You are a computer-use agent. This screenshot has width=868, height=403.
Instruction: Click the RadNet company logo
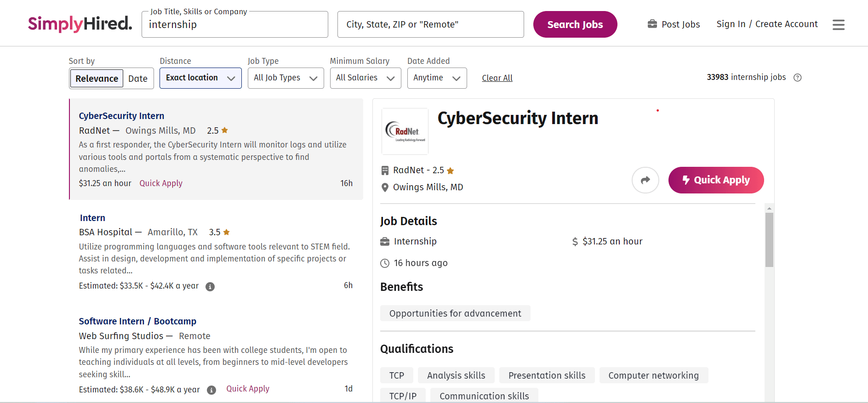(405, 131)
